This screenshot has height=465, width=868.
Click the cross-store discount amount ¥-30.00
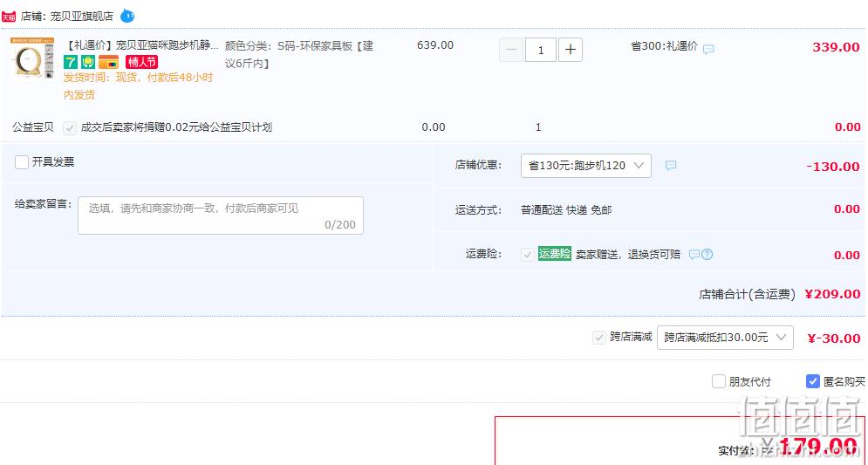click(x=834, y=338)
